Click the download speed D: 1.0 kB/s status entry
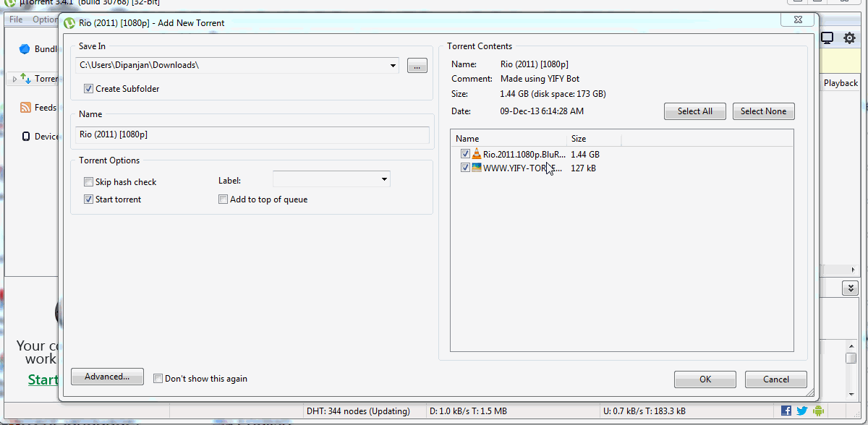 (468, 411)
